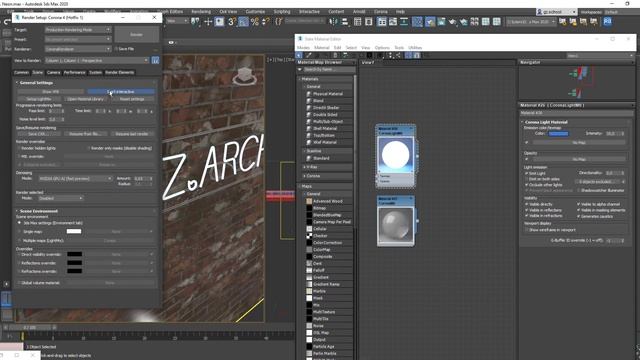This screenshot has width=640, height=360.
Task: Switch to the Render Elements tab
Action: 120,72
